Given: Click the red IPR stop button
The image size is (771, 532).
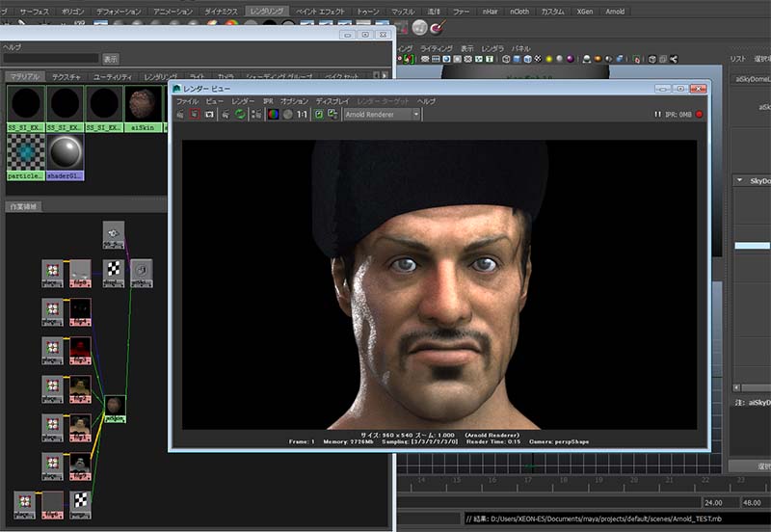Looking at the screenshot, I should [x=700, y=114].
